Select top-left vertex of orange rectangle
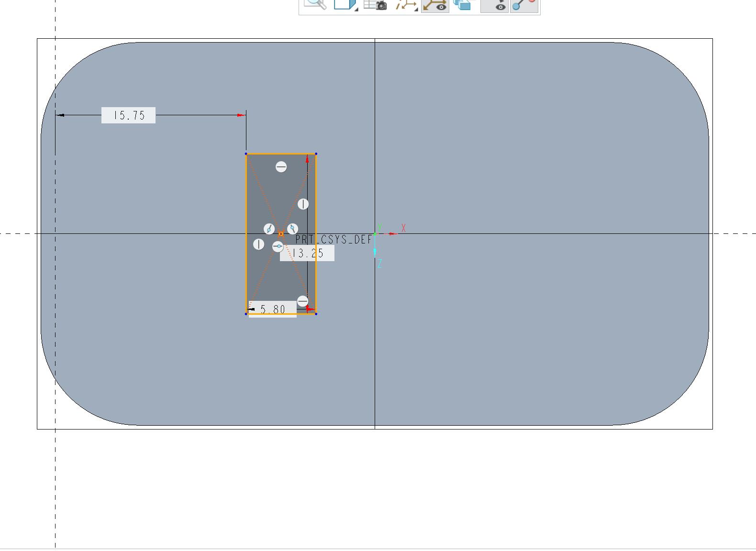 (246, 154)
